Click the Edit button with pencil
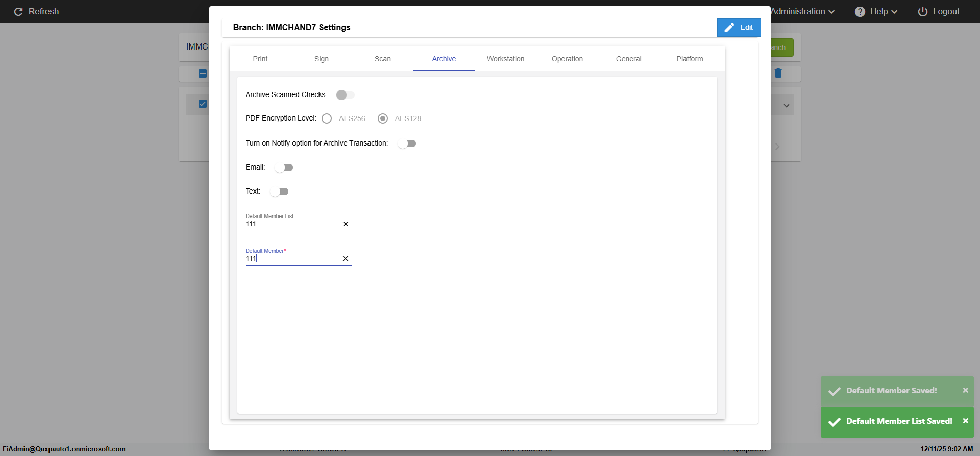 tap(739, 28)
